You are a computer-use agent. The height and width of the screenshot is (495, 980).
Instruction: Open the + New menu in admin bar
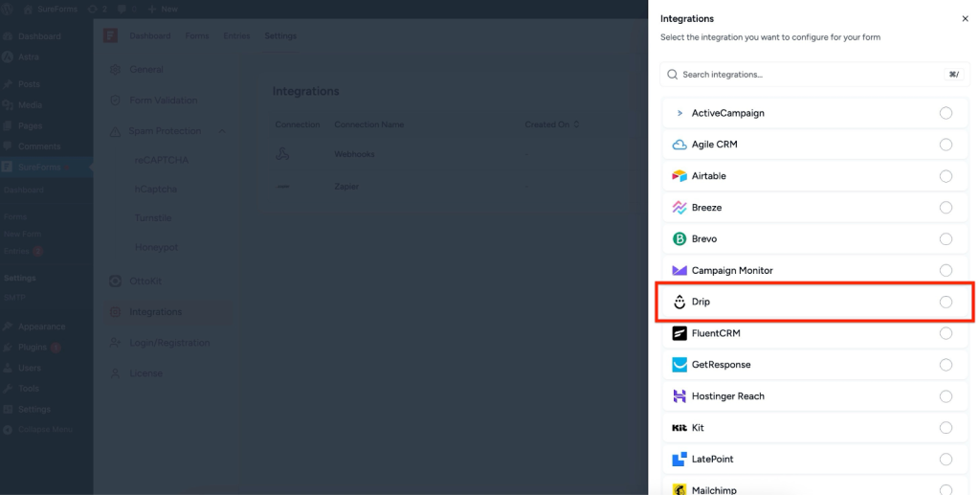click(163, 9)
